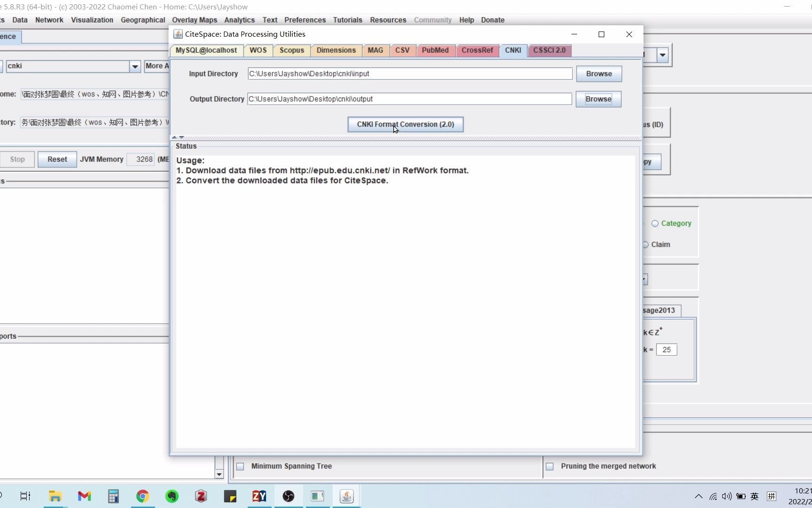Click the More Actions button
Viewport: 812px width, 508px height.
157,66
